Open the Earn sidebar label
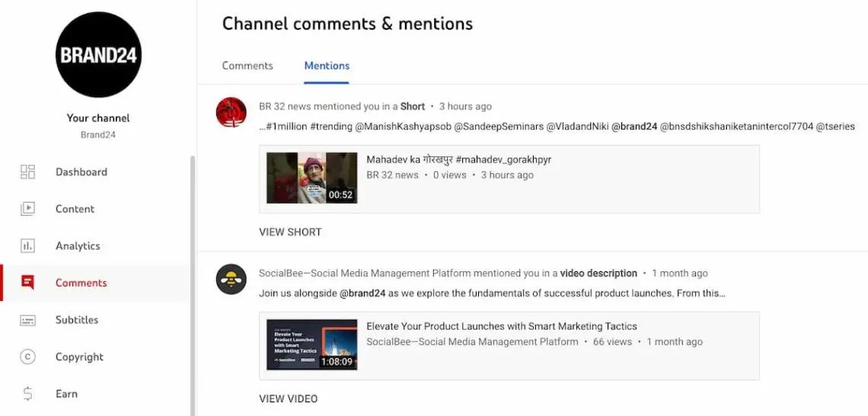 coord(66,394)
